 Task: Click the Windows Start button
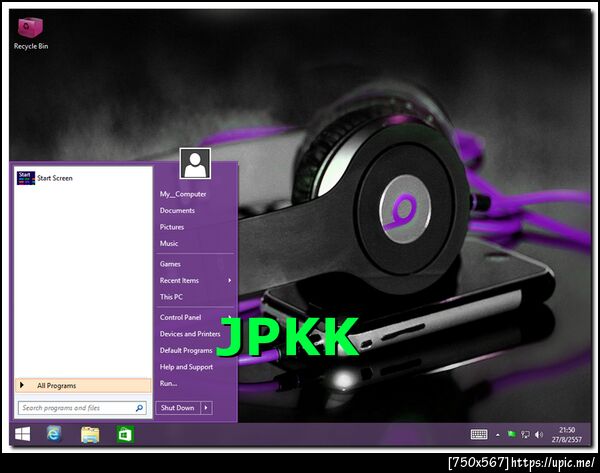click(x=23, y=434)
